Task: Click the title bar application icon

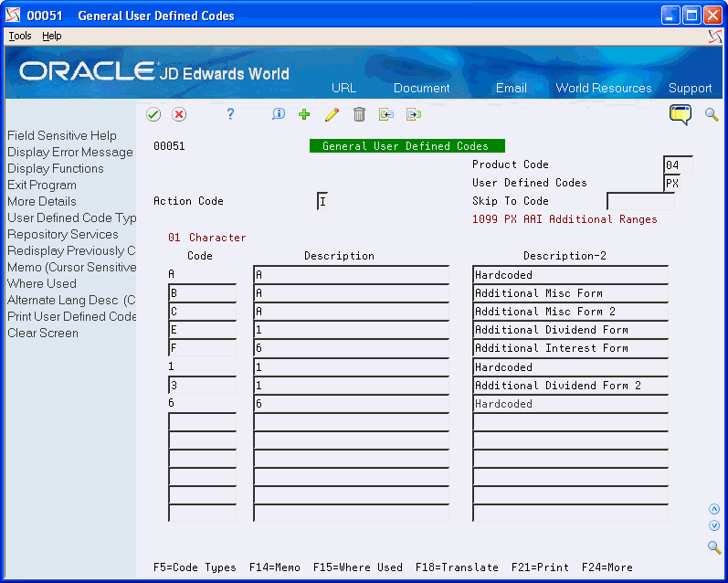Action: point(13,16)
